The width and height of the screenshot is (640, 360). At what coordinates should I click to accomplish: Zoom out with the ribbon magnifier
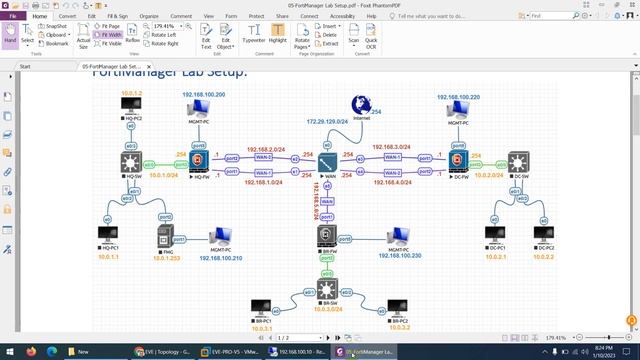[x=146, y=26]
